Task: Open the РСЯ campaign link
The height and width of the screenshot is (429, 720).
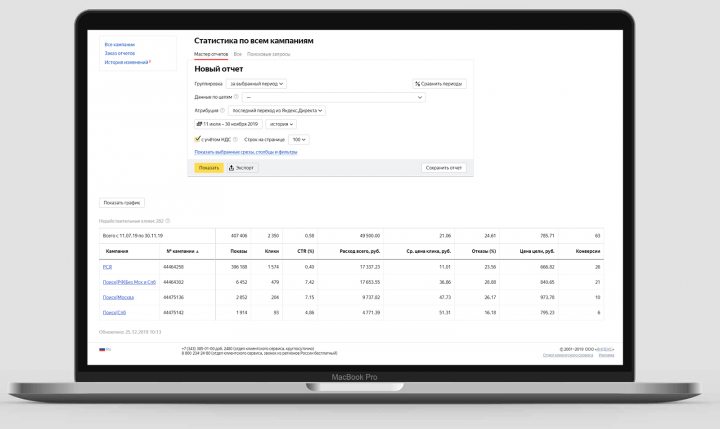Action: [x=107, y=267]
